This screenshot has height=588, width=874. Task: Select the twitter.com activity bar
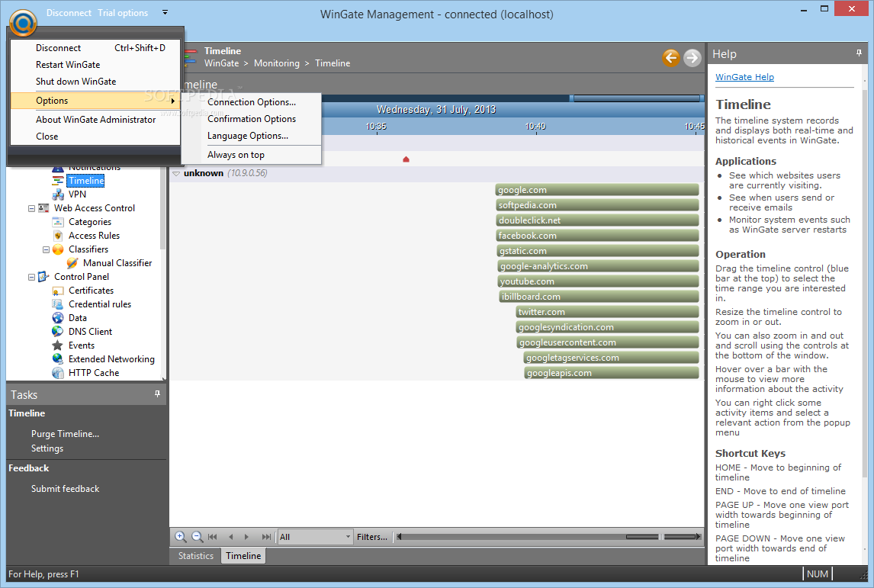coord(608,312)
